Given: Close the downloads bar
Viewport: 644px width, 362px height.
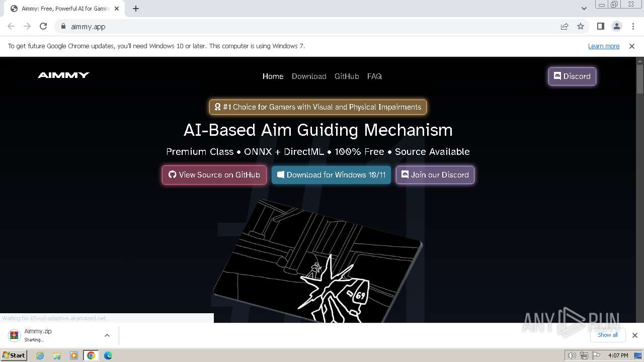Looking at the screenshot, I should [635, 335].
